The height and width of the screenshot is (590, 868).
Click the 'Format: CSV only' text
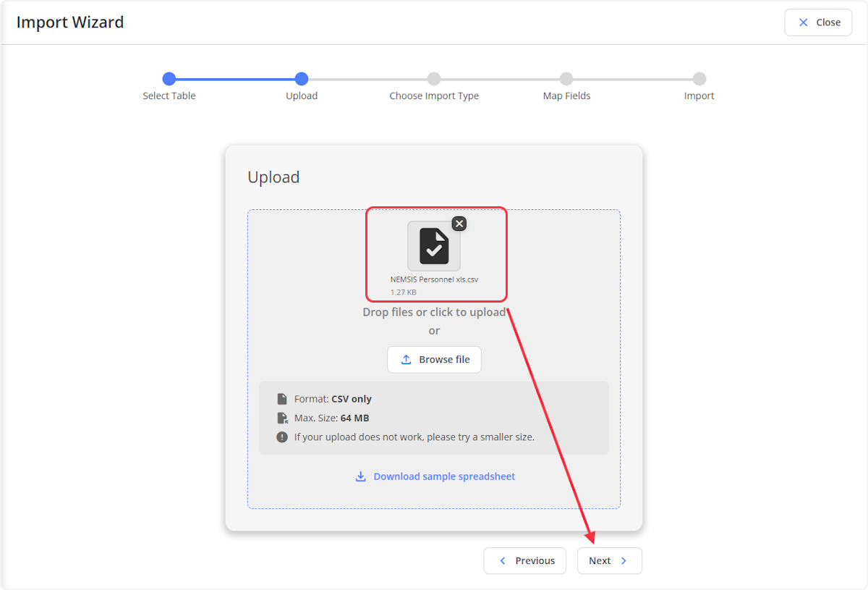(x=333, y=399)
